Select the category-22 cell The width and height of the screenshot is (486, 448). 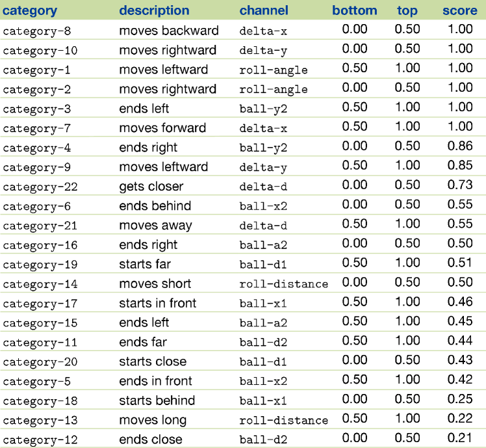[40, 187]
